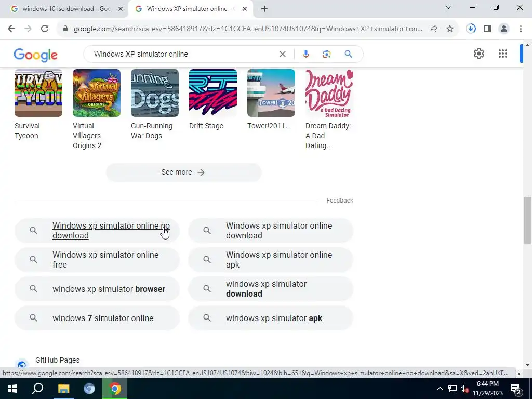Click the Google Chrome taskbar icon
Viewport: 532px width, 399px height.
click(115, 389)
